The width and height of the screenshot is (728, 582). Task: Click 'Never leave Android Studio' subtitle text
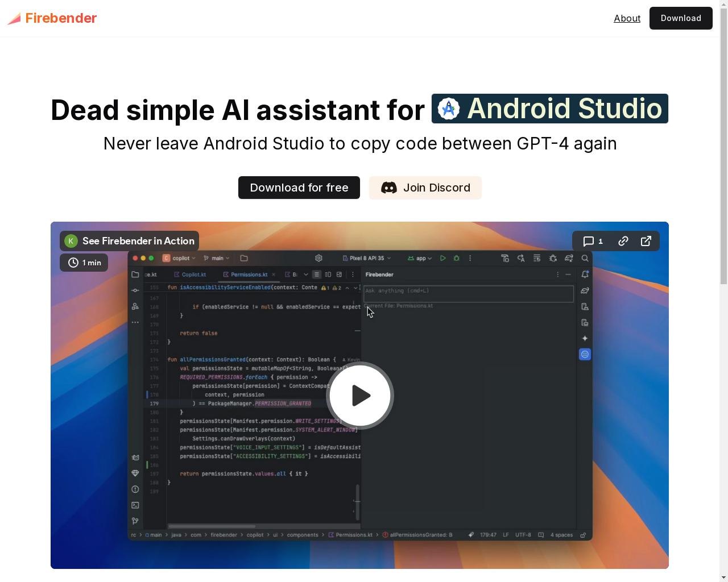(360, 144)
